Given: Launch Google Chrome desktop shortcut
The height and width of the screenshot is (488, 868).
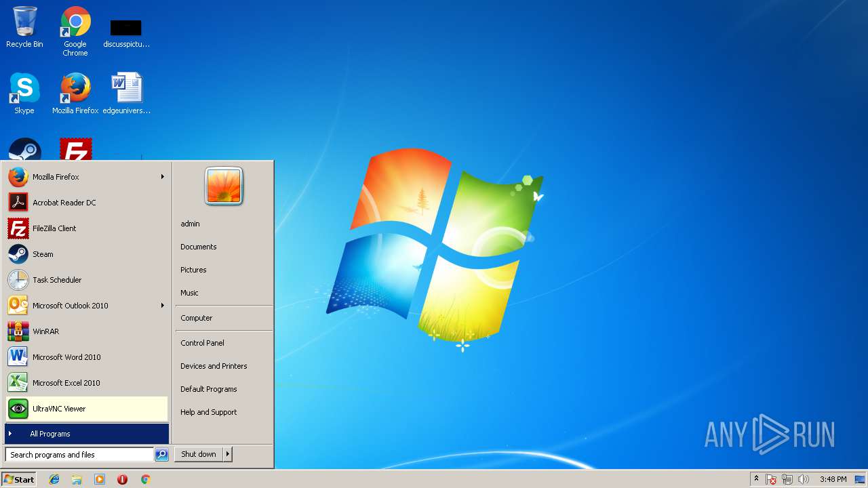Looking at the screenshot, I should click(75, 30).
